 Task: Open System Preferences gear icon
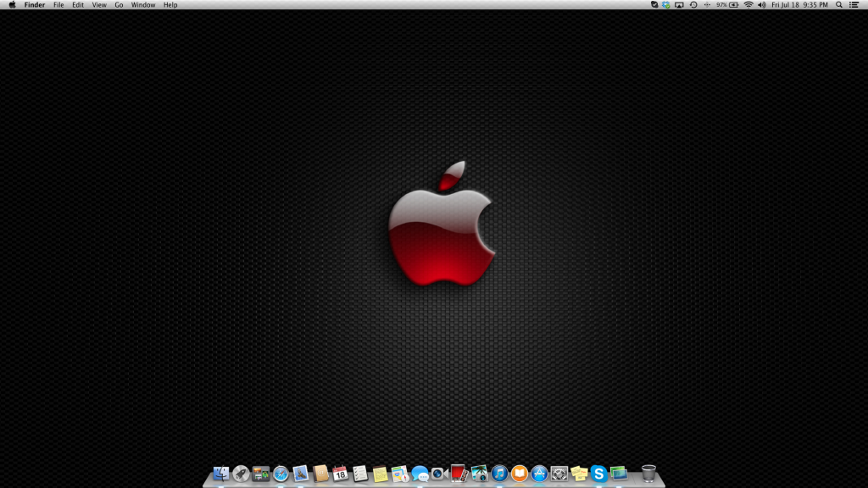tap(559, 474)
